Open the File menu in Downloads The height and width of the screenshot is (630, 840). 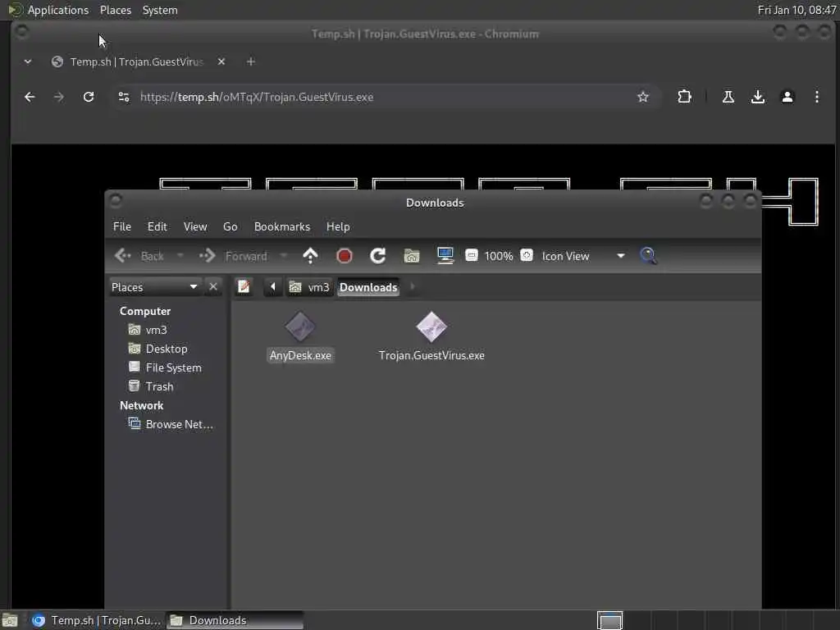(122, 226)
